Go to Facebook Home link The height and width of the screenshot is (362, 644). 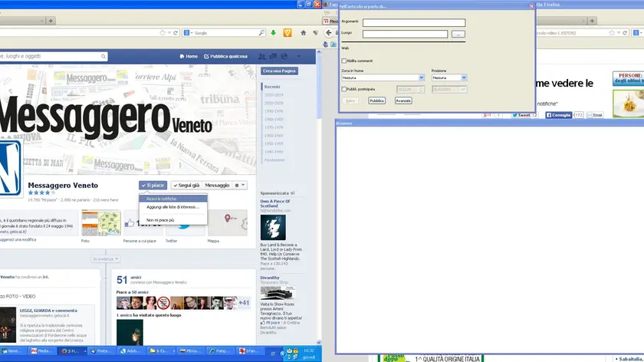pyautogui.click(x=189, y=56)
